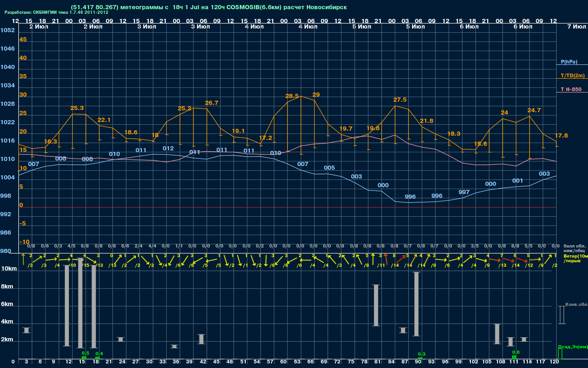Click the 120 forecast hour label
Image resolution: width=588 pixels, height=368 pixels.
(554, 362)
